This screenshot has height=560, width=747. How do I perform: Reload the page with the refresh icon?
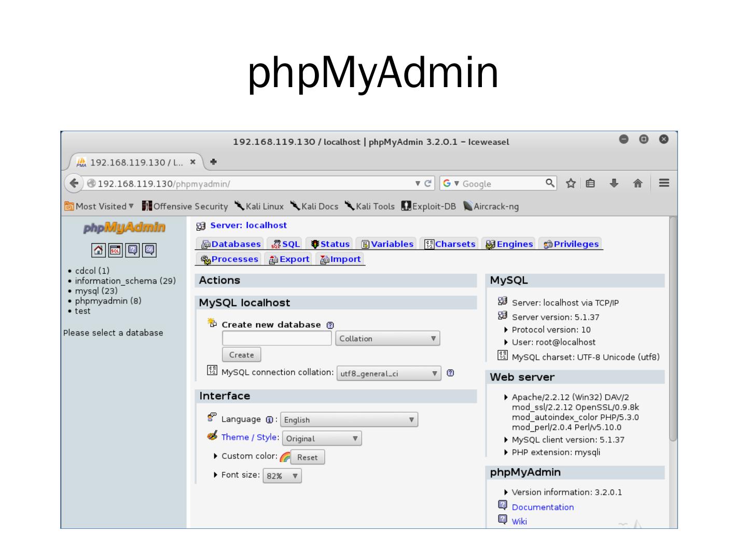(428, 183)
